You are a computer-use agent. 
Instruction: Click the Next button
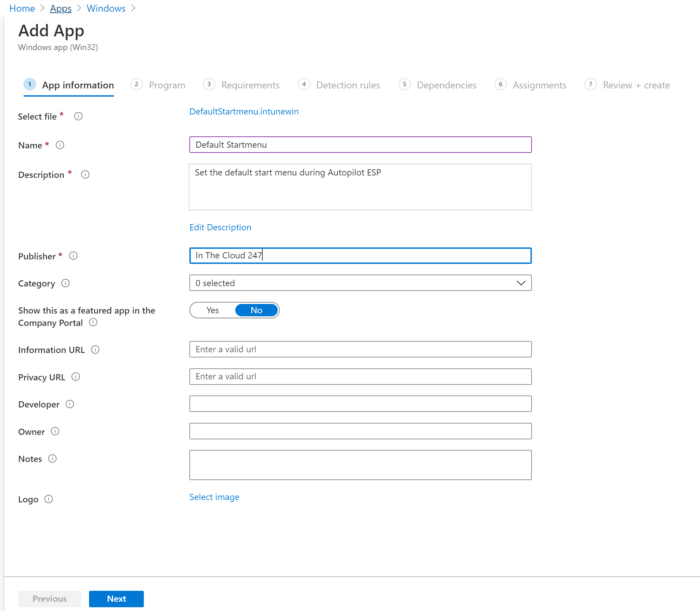pyautogui.click(x=116, y=599)
